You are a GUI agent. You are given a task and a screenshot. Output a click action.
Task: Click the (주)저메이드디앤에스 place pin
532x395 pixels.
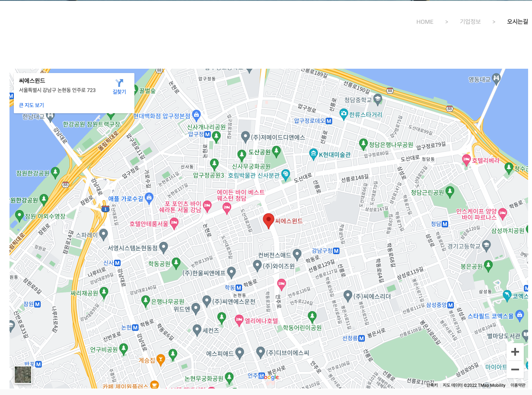(245, 137)
